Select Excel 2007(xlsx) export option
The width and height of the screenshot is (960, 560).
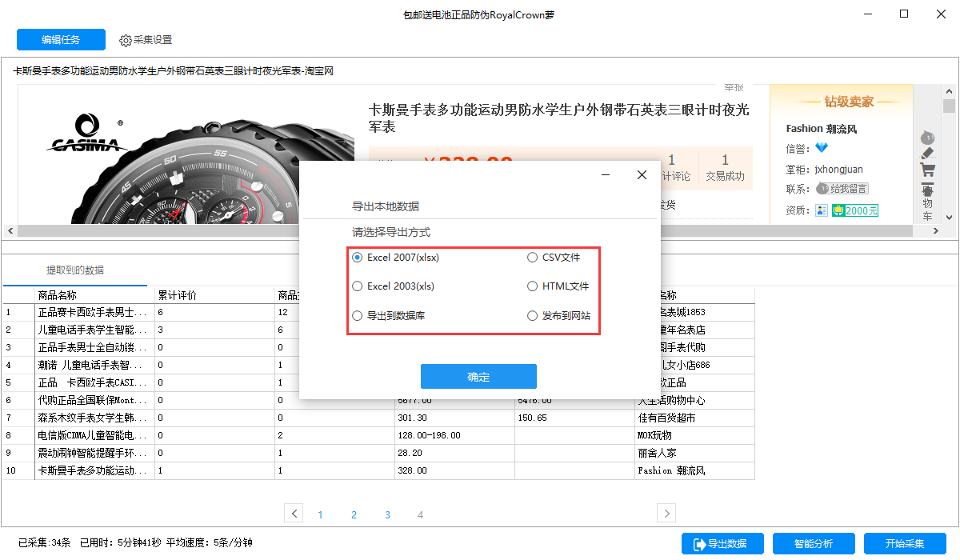396,258
